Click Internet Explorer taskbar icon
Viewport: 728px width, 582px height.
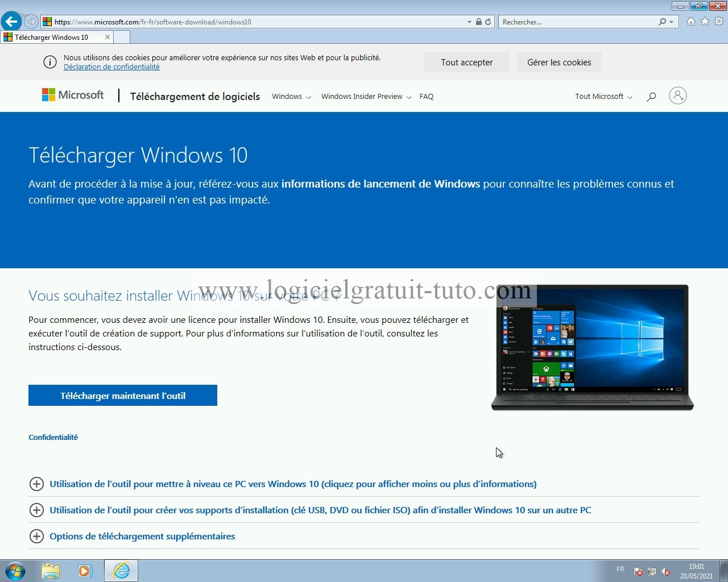[x=121, y=571]
